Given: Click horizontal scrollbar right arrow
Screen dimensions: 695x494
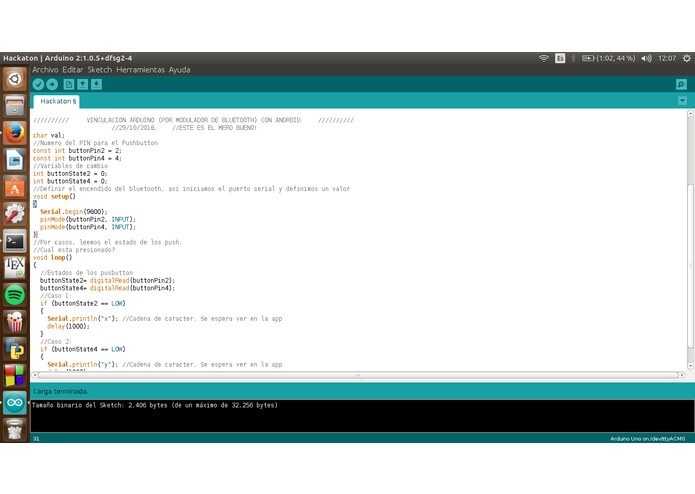Looking at the screenshot, I should click(x=682, y=375).
